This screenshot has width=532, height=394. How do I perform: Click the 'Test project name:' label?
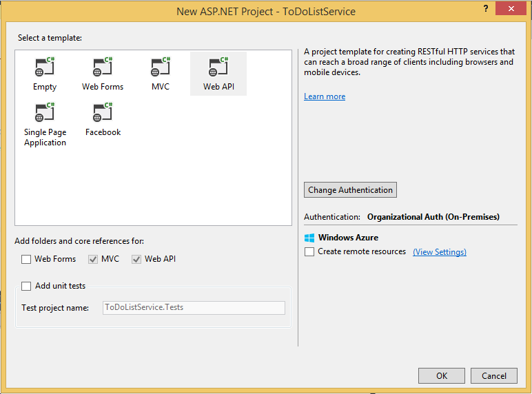[55, 308]
